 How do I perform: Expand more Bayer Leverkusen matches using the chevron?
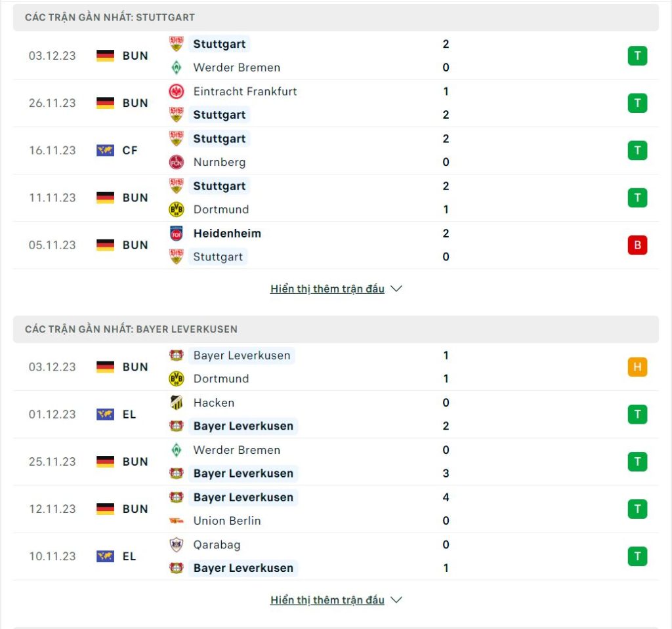click(x=396, y=600)
